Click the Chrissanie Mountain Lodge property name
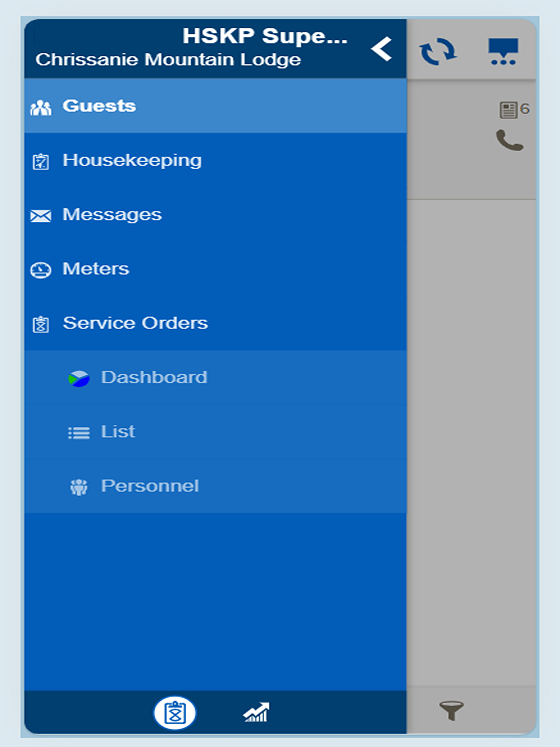The height and width of the screenshot is (747, 560). click(x=168, y=60)
